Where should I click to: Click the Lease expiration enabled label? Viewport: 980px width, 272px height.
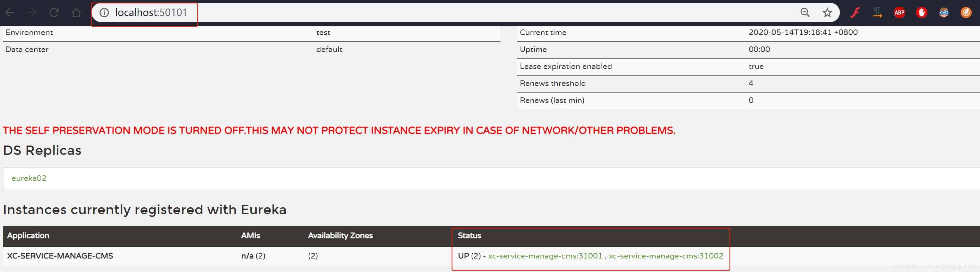point(566,67)
